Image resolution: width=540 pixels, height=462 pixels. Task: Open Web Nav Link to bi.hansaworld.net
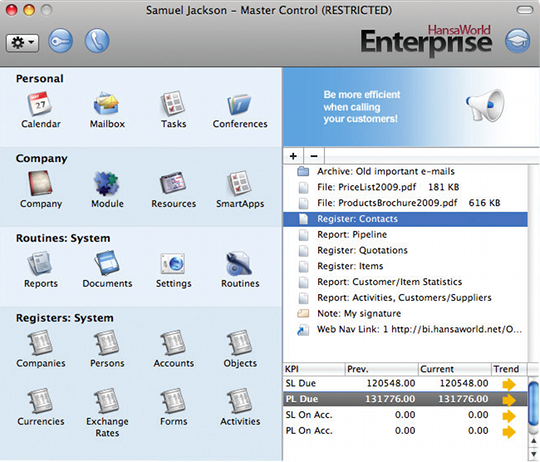pos(405,329)
